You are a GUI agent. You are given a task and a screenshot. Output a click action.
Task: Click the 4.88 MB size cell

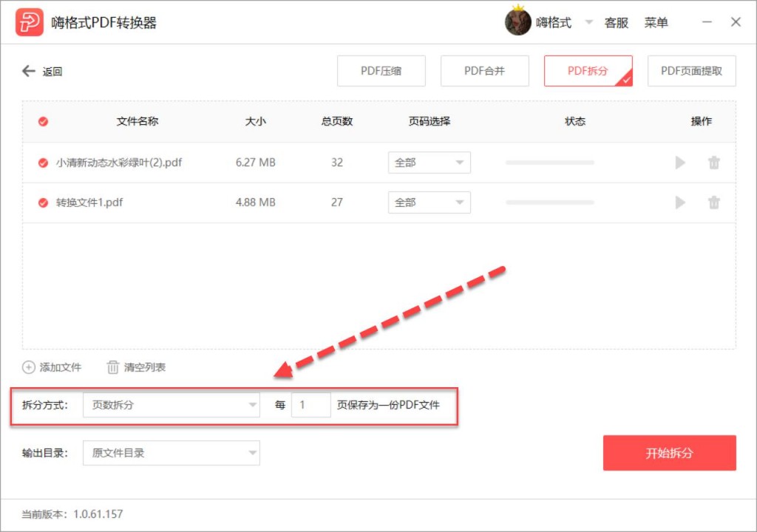255,202
